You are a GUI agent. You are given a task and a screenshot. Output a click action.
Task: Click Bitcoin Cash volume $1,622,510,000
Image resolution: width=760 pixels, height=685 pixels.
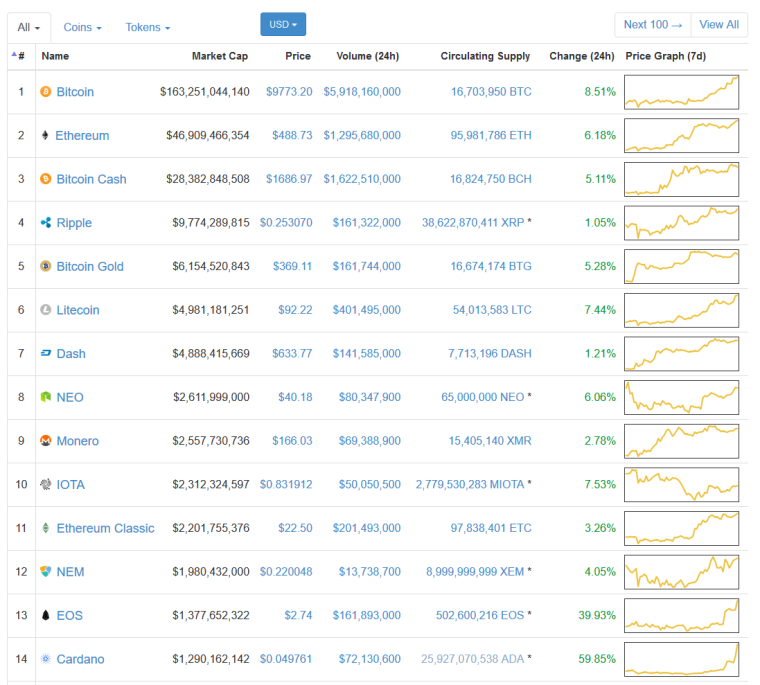362,179
